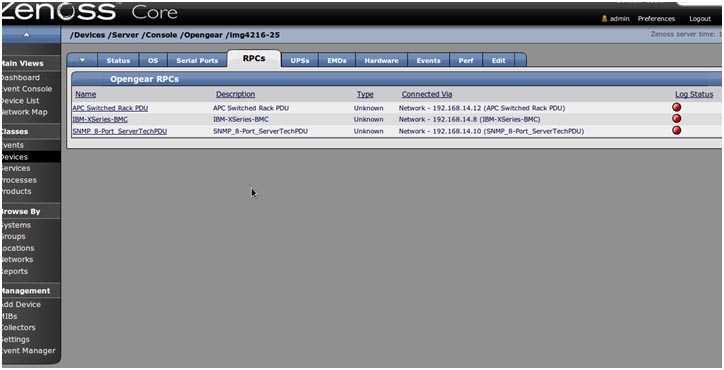Go to /Server in the breadcrumb
This screenshot has height=370, width=724.
tap(123, 35)
